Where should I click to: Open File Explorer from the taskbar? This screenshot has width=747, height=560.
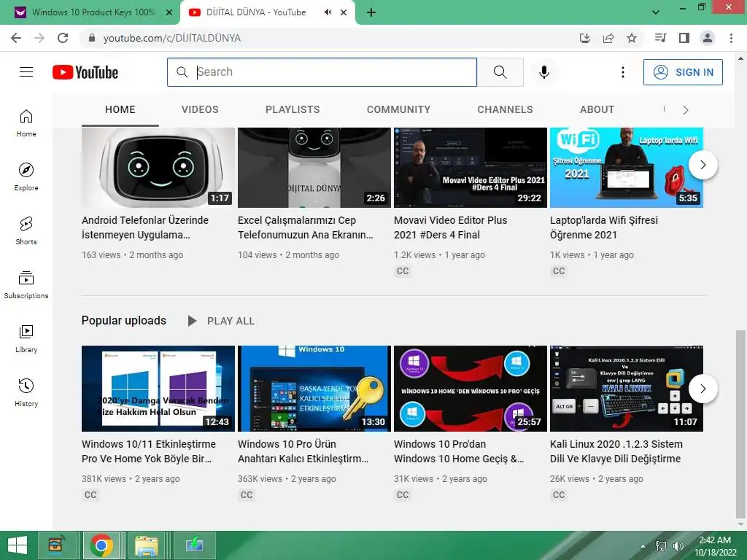pos(147,545)
